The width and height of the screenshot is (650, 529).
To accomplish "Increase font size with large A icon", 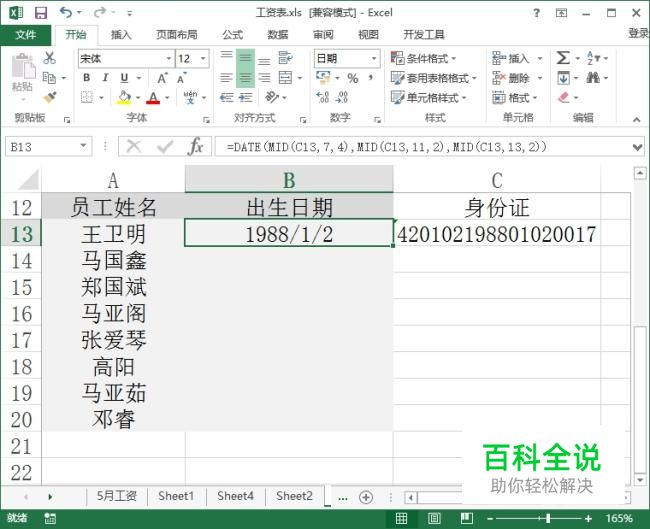I will coord(162,78).
